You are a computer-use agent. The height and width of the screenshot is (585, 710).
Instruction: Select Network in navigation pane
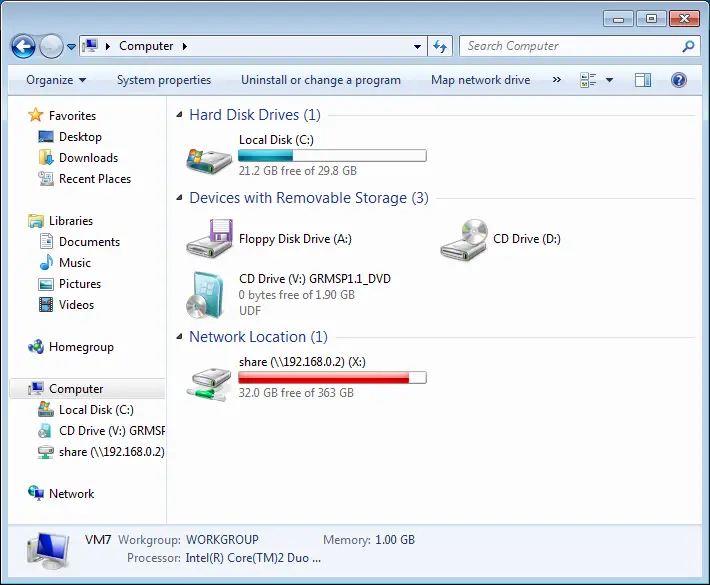point(72,494)
